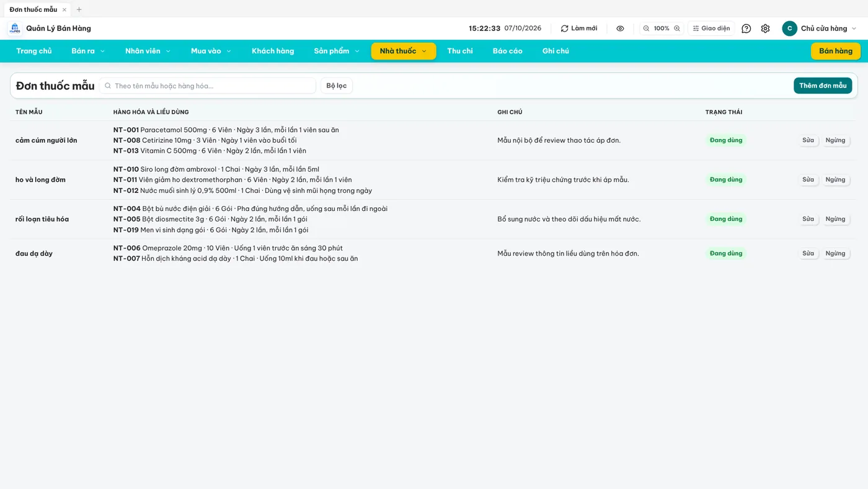The image size is (868, 489).
Task: Click Ngừng for rối loạn tiêu hóa
Action: [x=835, y=219]
